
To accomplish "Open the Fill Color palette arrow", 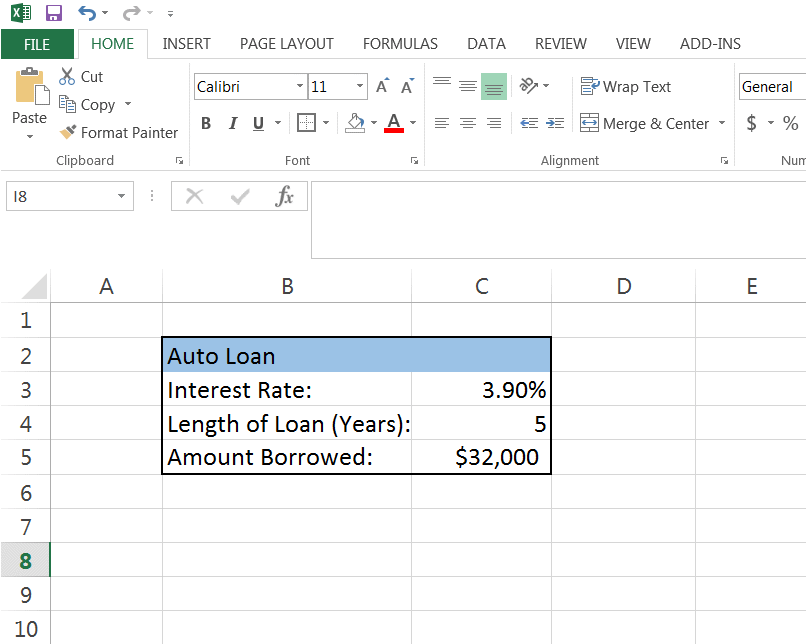I will coord(374,123).
